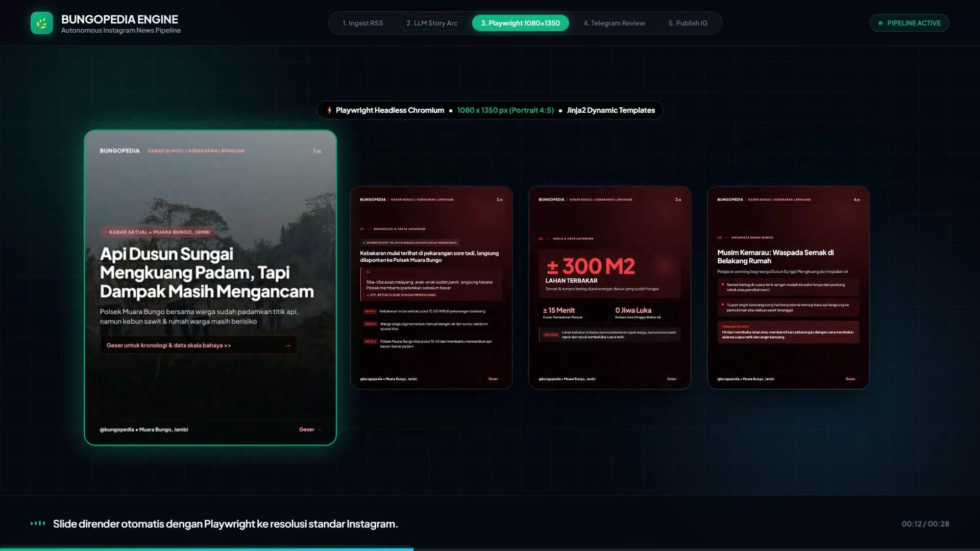980x551 pixels.
Task: Click the green dot in Pipeline Active badge
Action: pos(880,23)
